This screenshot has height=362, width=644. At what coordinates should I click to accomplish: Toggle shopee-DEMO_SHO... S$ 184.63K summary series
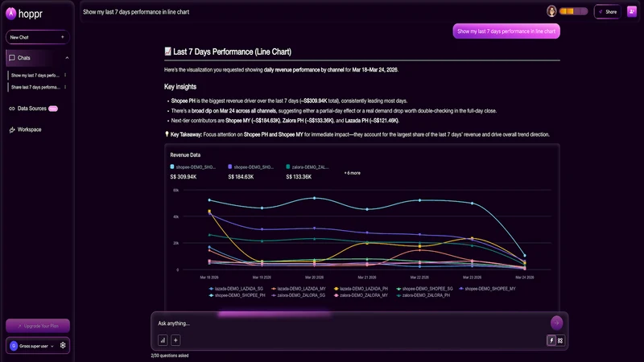pyautogui.click(x=250, y=171)
